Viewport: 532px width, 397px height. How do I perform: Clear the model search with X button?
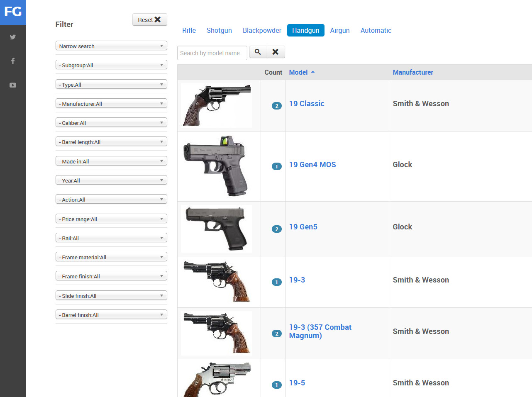(276, 52)
